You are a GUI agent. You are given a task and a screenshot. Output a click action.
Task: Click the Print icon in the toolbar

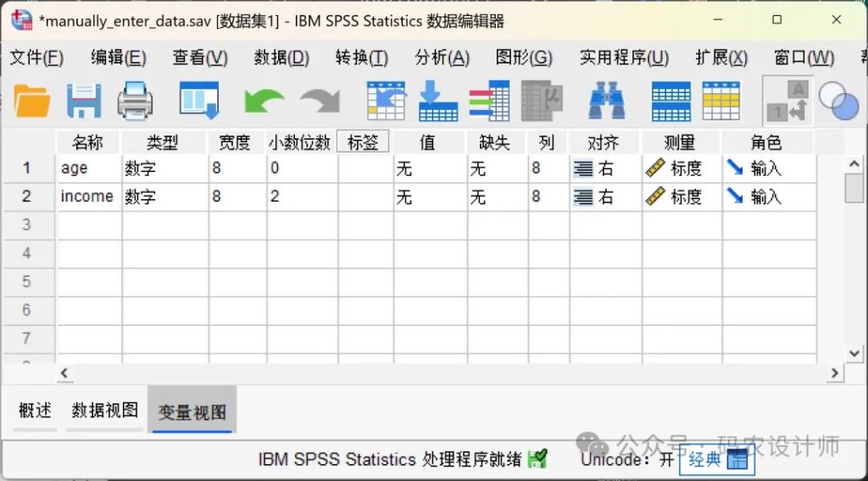135,102
